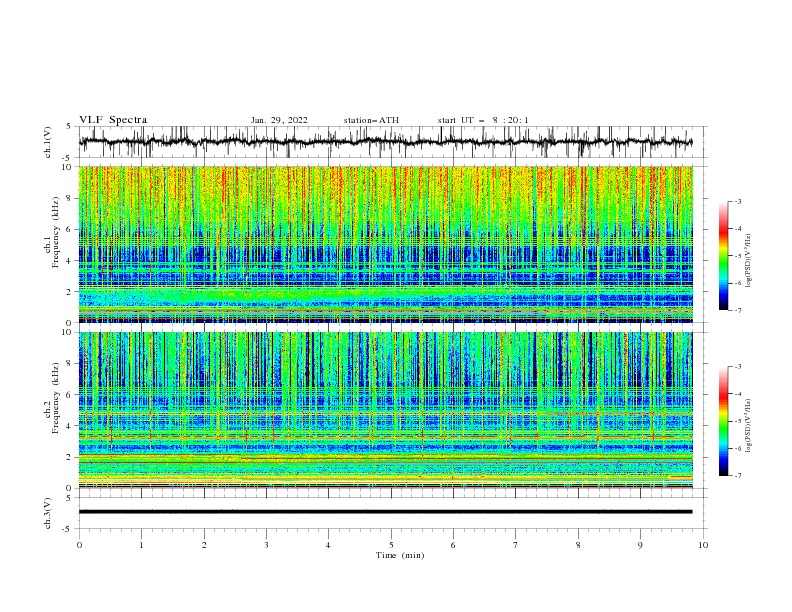This screenshot has height=612, width=792.
Task: Click the ch.1 spectrogram color bar
Action: click(x=723, y=256)
